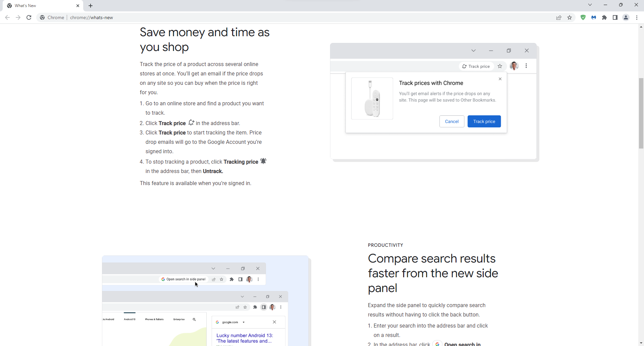This screenshot has height=346, width=644.
Task: Click the PRODUCTIVITY label
Action: click(x=385, y=245)
